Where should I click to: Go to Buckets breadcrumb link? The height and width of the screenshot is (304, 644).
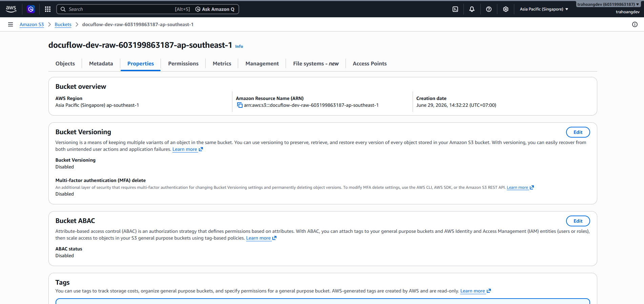(63, 24)
